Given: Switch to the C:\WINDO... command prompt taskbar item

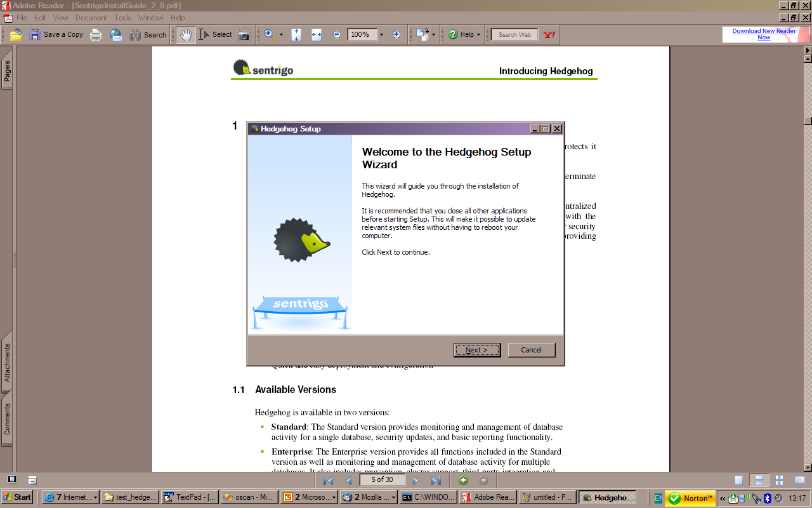Looking at the screenshot, I should click(x=428, y=498).
